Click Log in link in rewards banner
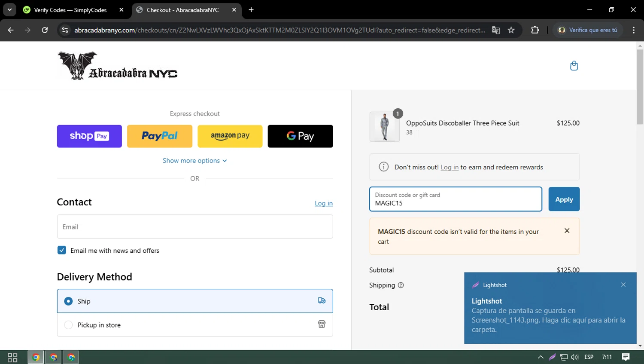The width and height of the screenshot is (644, 364). [x=450, y=167]
